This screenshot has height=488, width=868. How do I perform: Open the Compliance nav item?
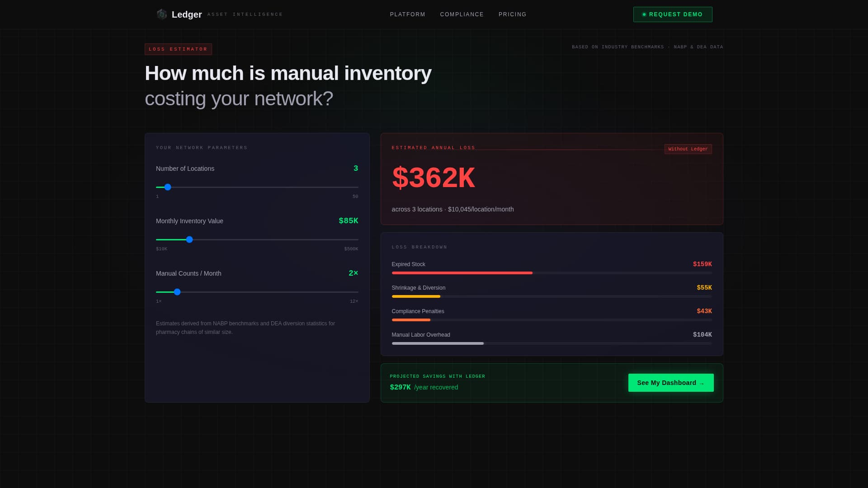(462, 14)
